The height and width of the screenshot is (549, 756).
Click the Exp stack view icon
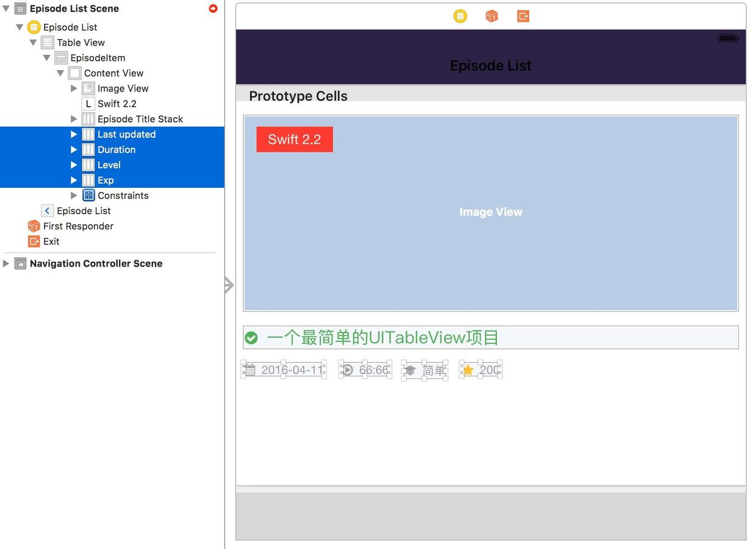pyautogui.click(x=88, y=179)
